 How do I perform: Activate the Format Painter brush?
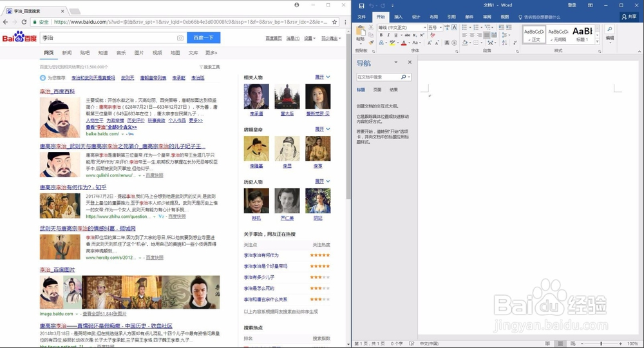[371, 43]
